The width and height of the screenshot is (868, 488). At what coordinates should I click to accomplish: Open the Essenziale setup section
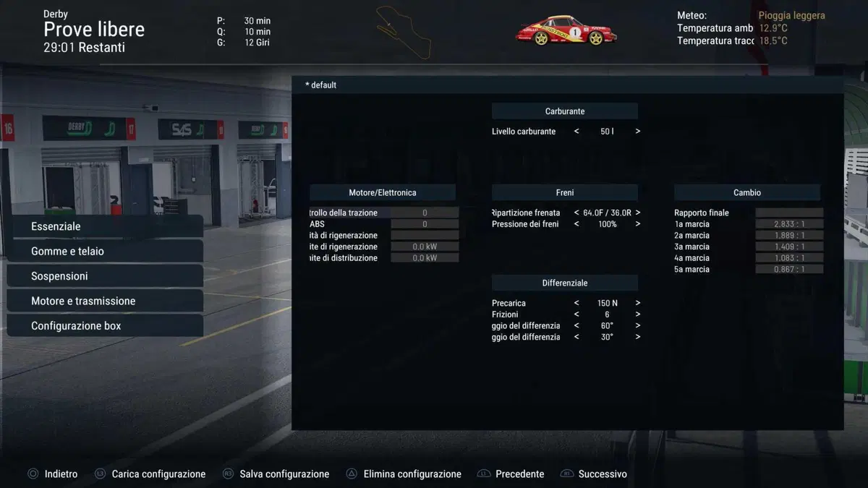tap(105, 226)
